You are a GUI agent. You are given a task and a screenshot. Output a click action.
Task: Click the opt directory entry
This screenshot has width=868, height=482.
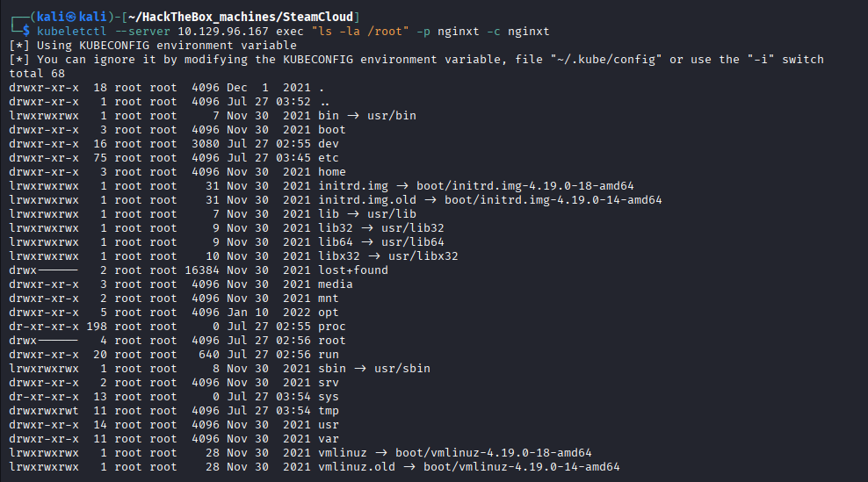[329, 312]
